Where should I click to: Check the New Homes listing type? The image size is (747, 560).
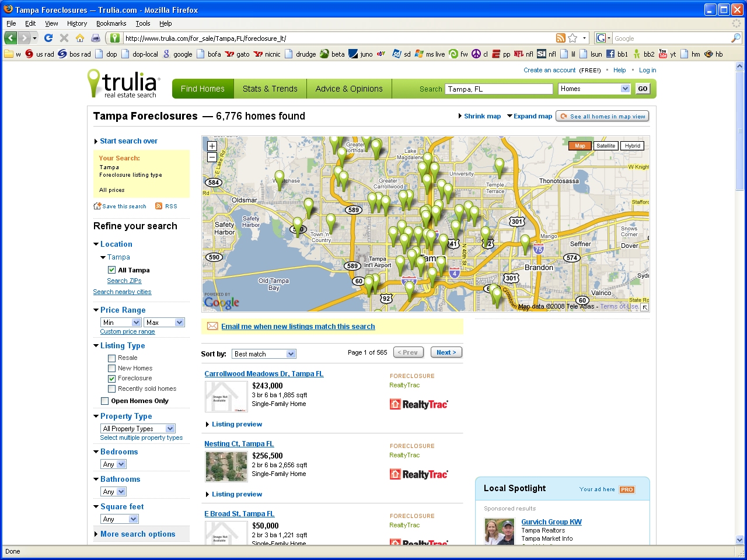111,369
